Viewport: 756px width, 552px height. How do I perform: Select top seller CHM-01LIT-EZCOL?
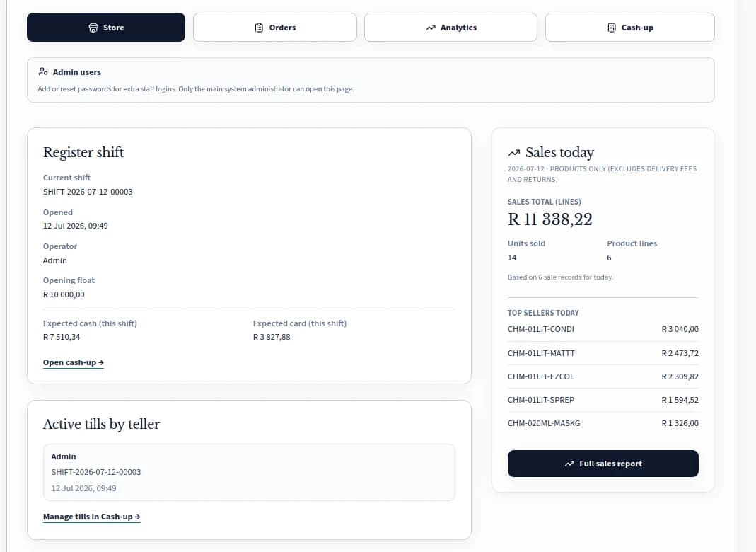coord(541,376)
